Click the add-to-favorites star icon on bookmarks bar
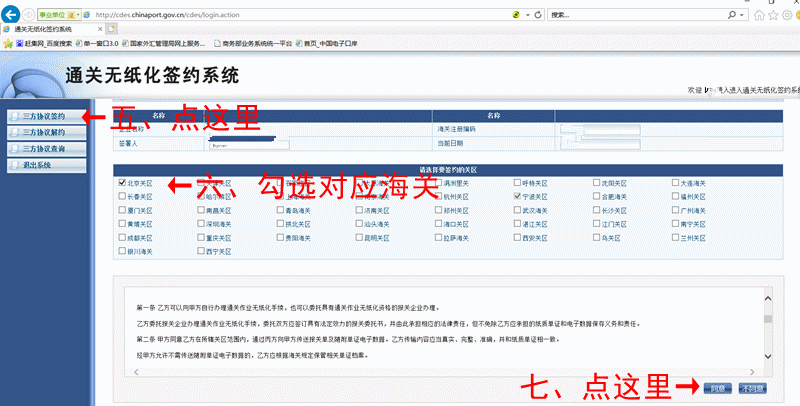Viewport: 800px width, 406px height. coord(8,44)
